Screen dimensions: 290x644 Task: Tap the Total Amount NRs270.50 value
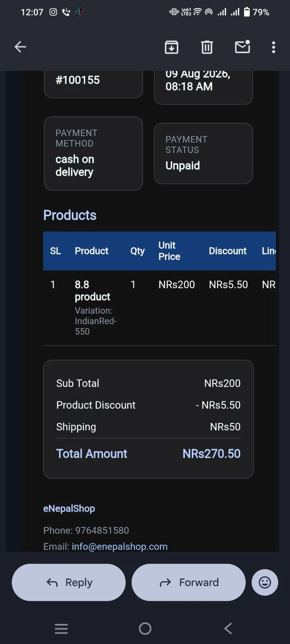point(211,454)
